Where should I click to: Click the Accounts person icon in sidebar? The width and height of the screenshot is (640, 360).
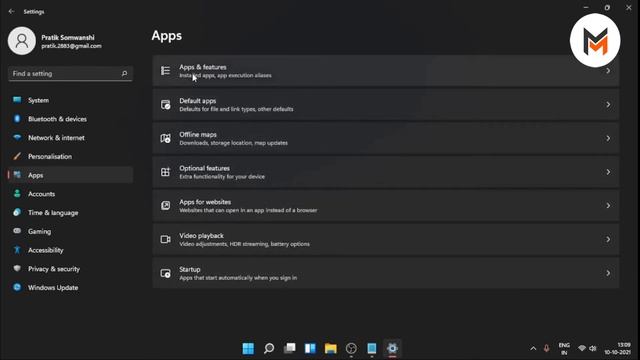tap(17, 194)
